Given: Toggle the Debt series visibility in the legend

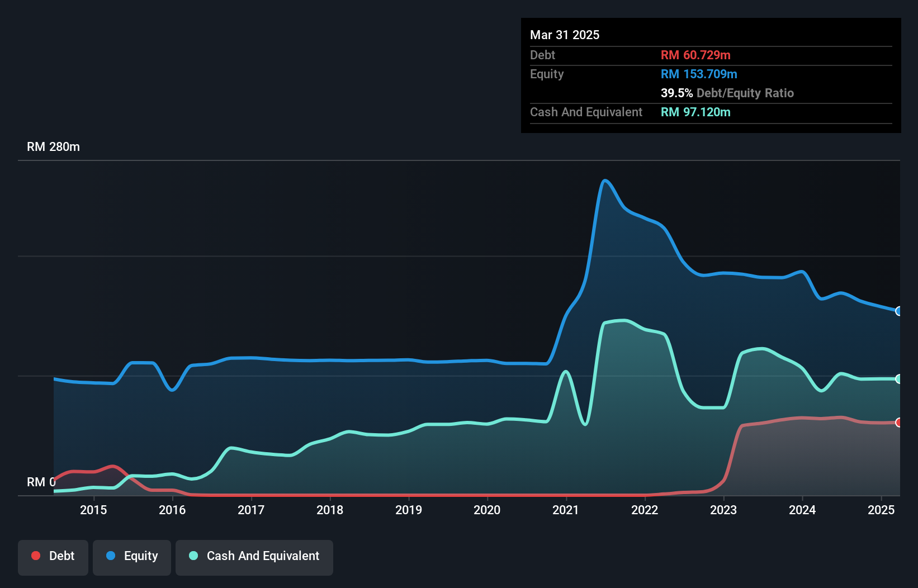Looking at the screenshot, I should pyautogui.click(x=53, y=556).
